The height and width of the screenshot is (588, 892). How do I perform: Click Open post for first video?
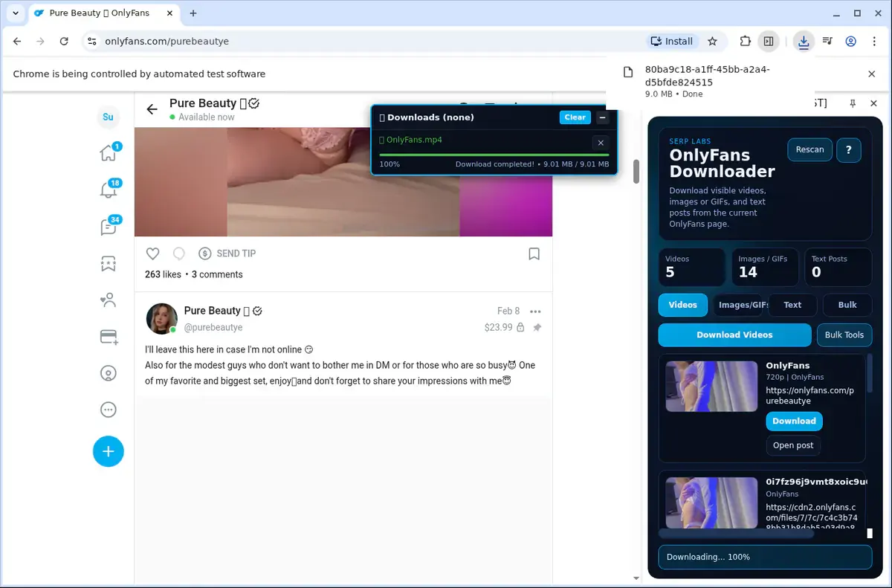[x=793, y=445]
